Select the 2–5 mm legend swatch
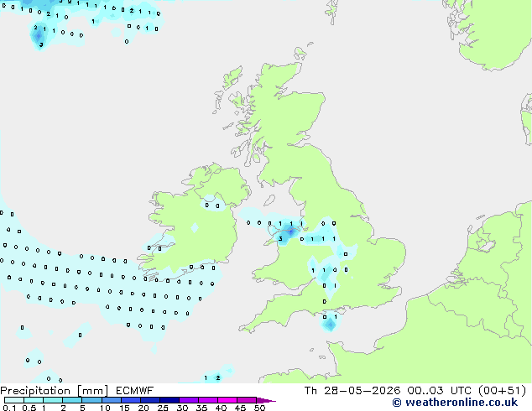The width and height of the screenshot is (532, 411). tap(72, 400)
